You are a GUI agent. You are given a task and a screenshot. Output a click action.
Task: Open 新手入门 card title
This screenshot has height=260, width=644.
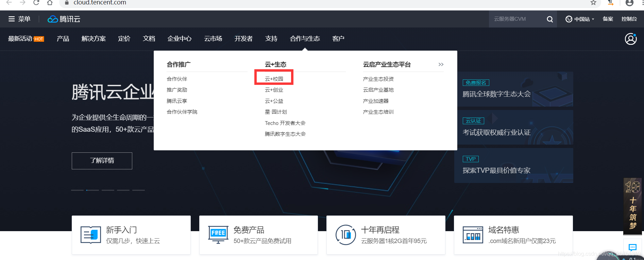coord(121,230)
